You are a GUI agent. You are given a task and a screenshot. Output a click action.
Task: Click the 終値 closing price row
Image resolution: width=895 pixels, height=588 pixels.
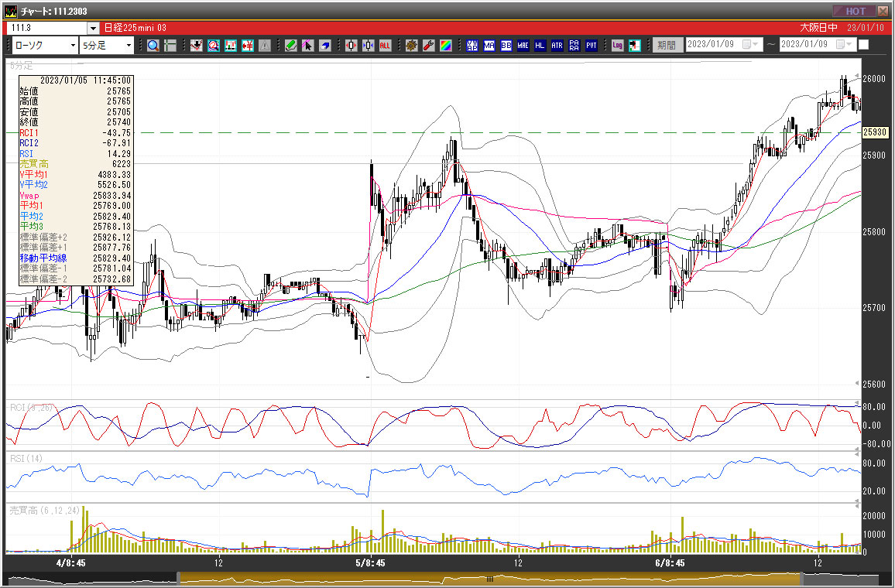[75, 122]
